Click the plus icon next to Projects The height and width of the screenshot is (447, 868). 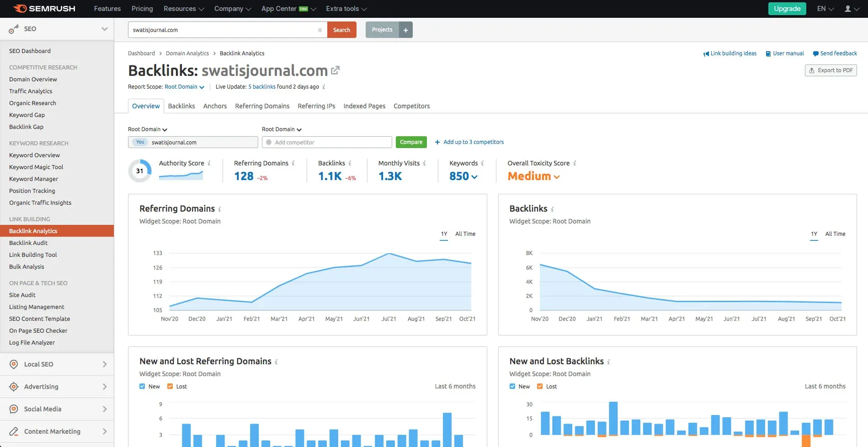[405, 30]
